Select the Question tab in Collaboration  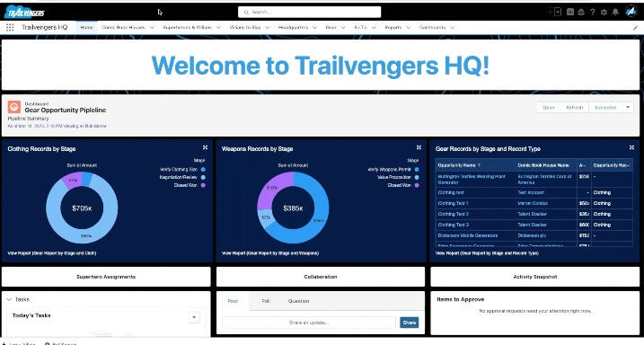pyautogui.click(x=298, y=301)
